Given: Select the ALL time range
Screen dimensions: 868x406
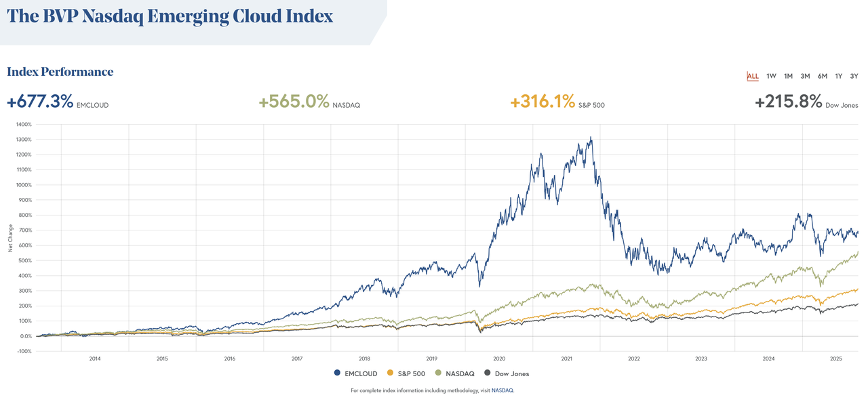Looking at the screenshot, I should tap(753, 76).
